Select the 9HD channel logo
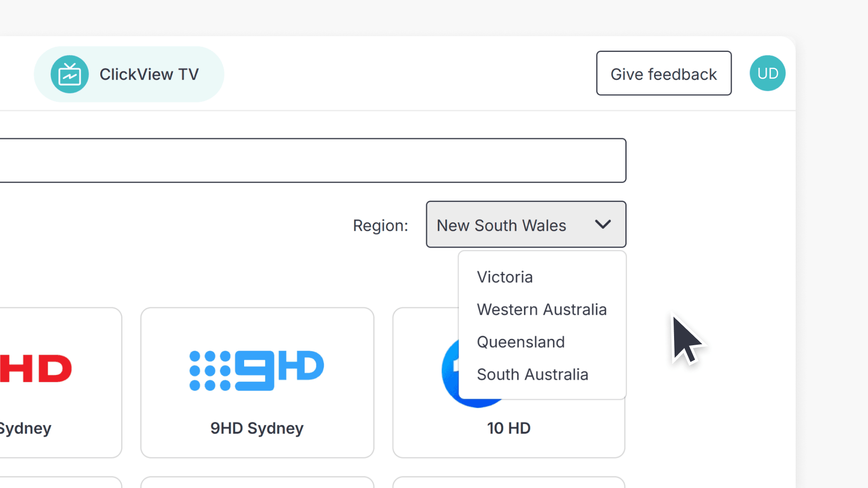Screen dimensions: 868x488 [x=256, y=370]
